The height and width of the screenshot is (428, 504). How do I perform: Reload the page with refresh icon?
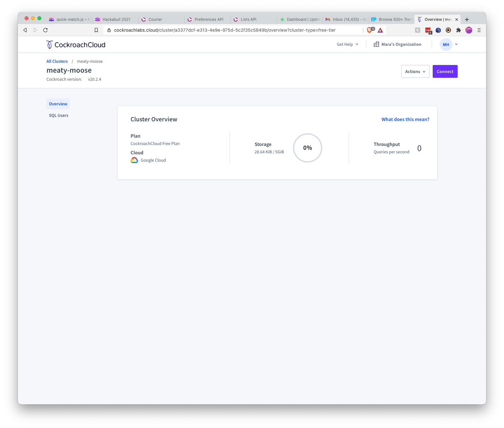coord(45,30)
